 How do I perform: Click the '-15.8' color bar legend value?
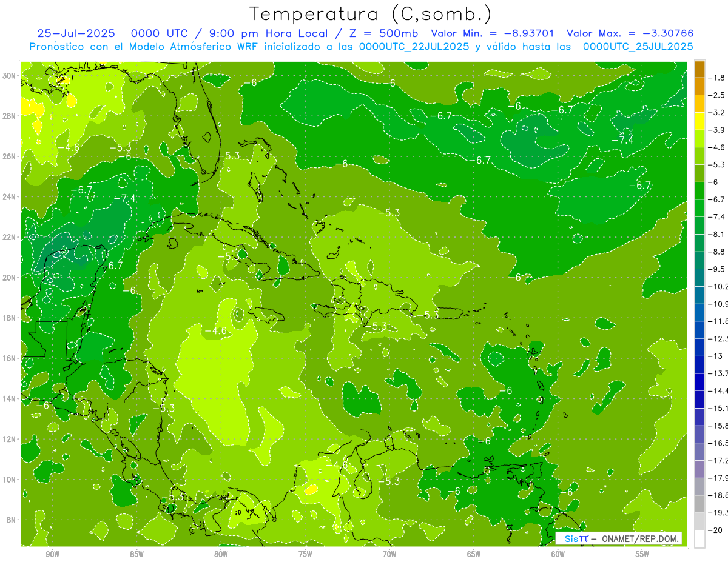pyautogui.click(x=718, y=426)
